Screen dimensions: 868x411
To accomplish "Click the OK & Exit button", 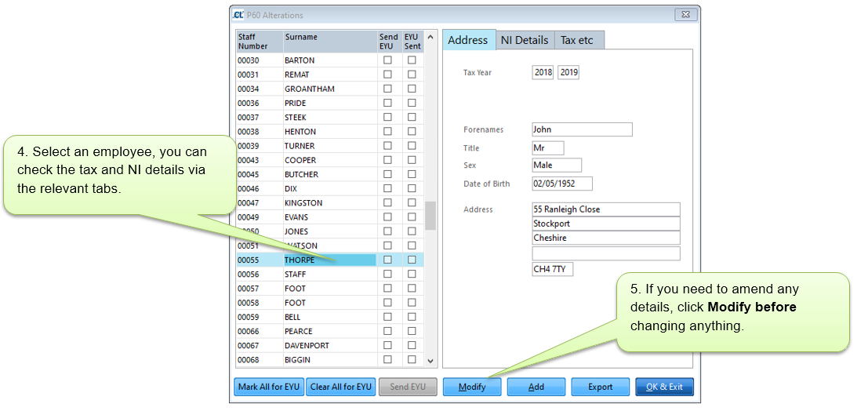I will click(663, 387).
